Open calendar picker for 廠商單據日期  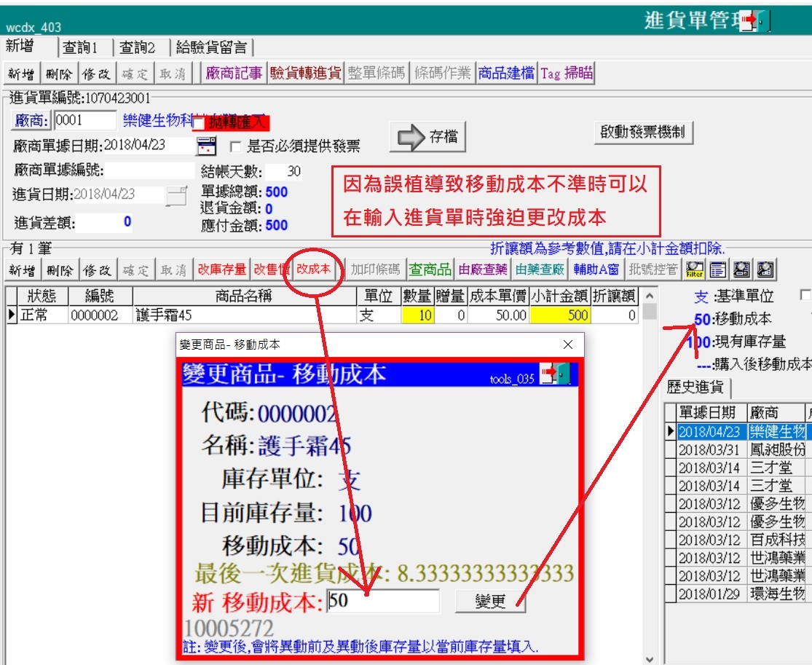click(x=207, y=146)
